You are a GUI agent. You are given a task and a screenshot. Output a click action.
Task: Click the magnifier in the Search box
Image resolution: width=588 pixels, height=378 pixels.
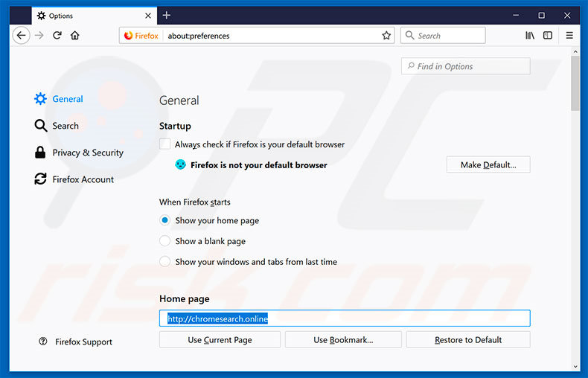click(410, 36)
